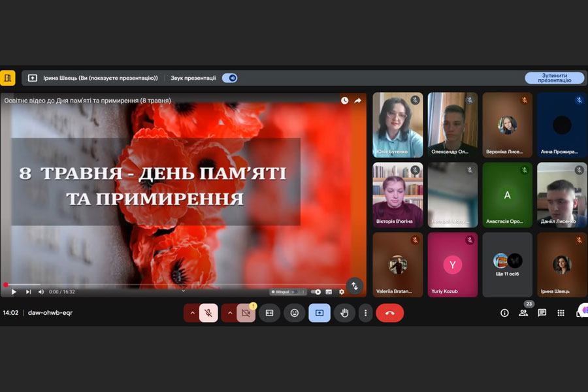Open the Ще 11 осіб tile
This screenshot has width=588, height=392.
pos(508,265)
